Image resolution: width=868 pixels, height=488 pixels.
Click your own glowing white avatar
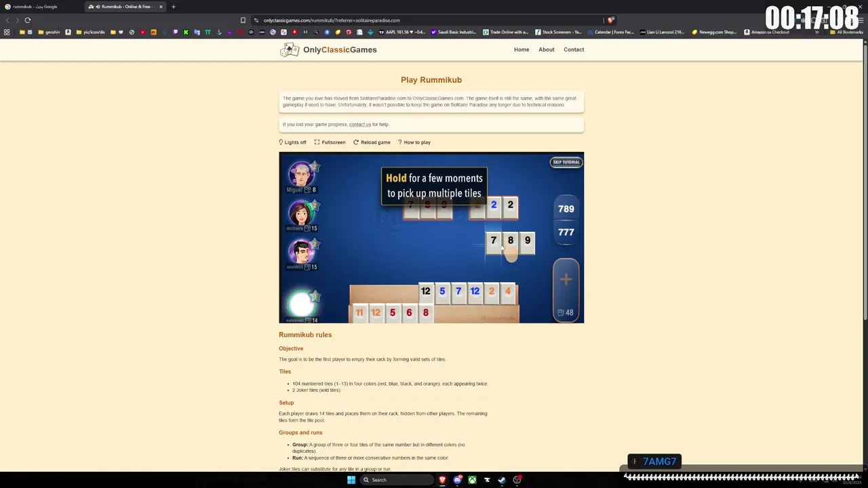pos(300,304)
